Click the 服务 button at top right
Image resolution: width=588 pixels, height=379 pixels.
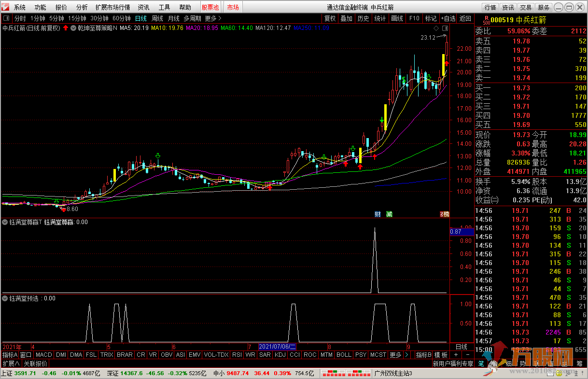point(544,7)
